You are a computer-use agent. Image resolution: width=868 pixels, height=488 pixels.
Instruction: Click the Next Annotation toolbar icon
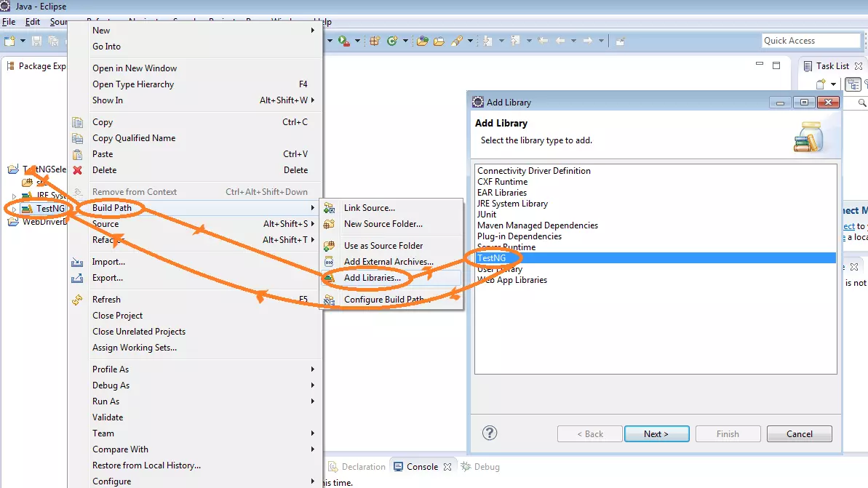click(487, 41)
